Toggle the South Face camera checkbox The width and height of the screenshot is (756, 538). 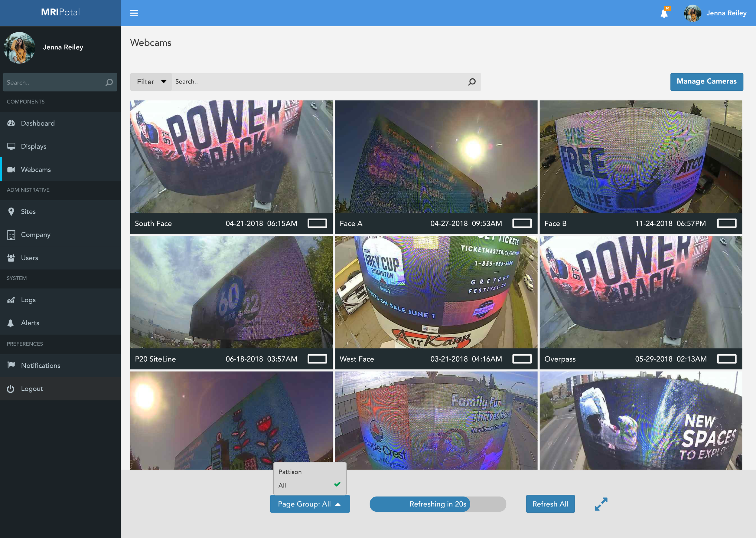pyautogui.click(x=317, y=223)
